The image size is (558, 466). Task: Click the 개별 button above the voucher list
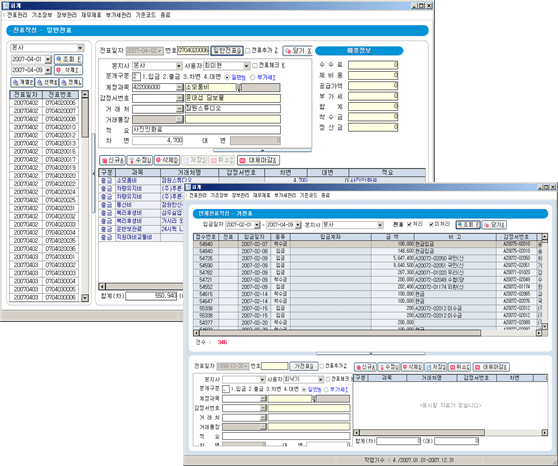pos(22,82)
